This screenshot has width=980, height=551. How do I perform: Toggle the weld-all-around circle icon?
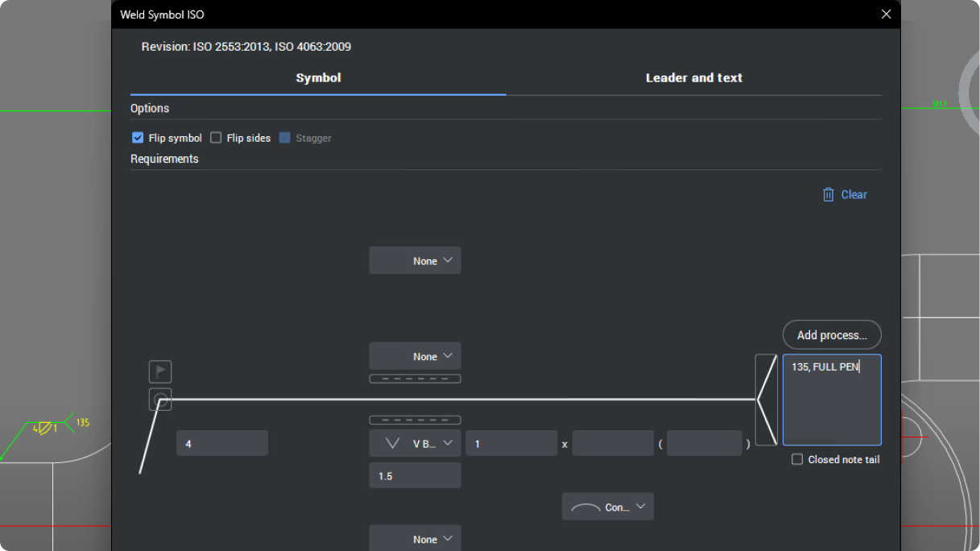coord(159,400)
